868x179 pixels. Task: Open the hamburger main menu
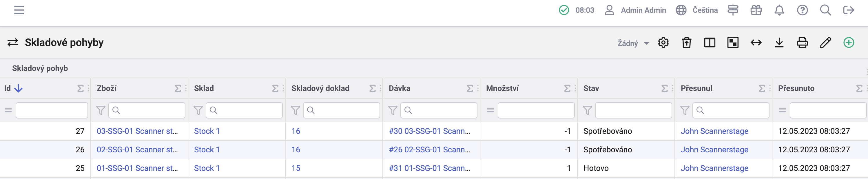pyautogui.click(x=19, y=10)
